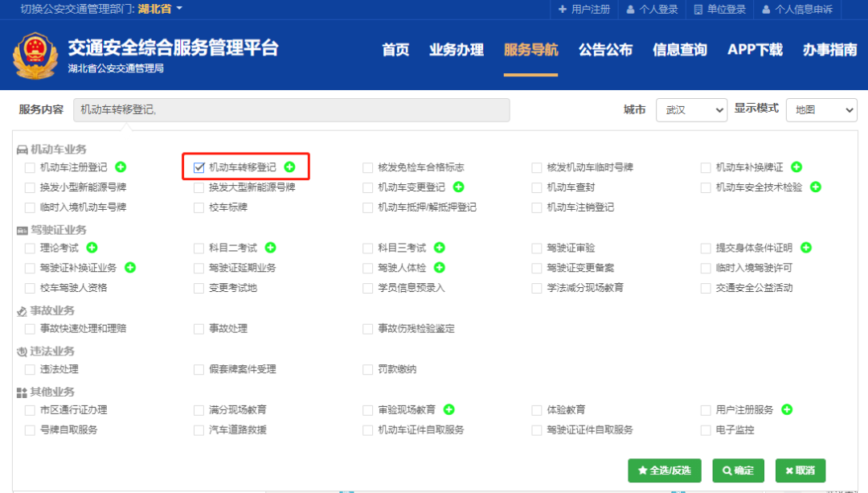Open the 显示模式 dropdown showing 地图
This screenshot has height=493, width=868.
[x=821, y=110]
